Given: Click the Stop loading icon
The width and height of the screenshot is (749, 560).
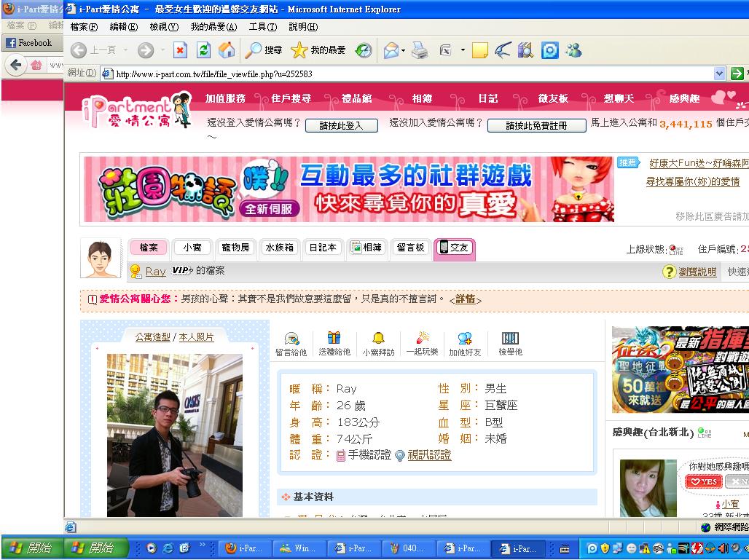Looking at the screenshot, I should point(181,50).
